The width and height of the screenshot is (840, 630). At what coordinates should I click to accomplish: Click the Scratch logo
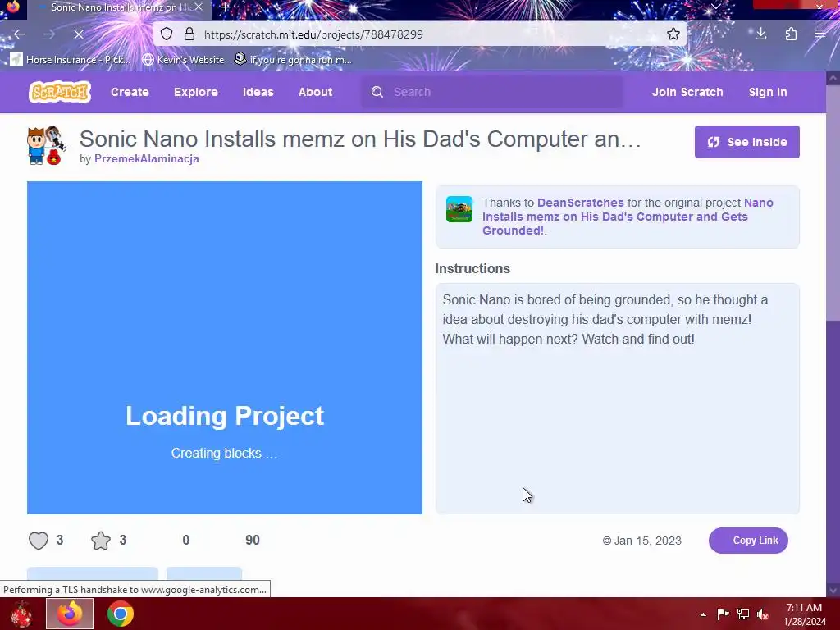coord(59,92)
